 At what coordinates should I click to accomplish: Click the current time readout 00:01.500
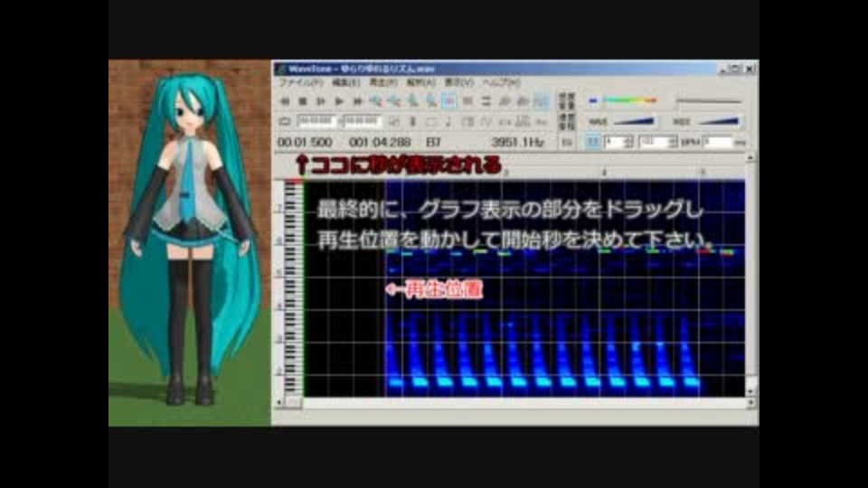coord(305,142)
